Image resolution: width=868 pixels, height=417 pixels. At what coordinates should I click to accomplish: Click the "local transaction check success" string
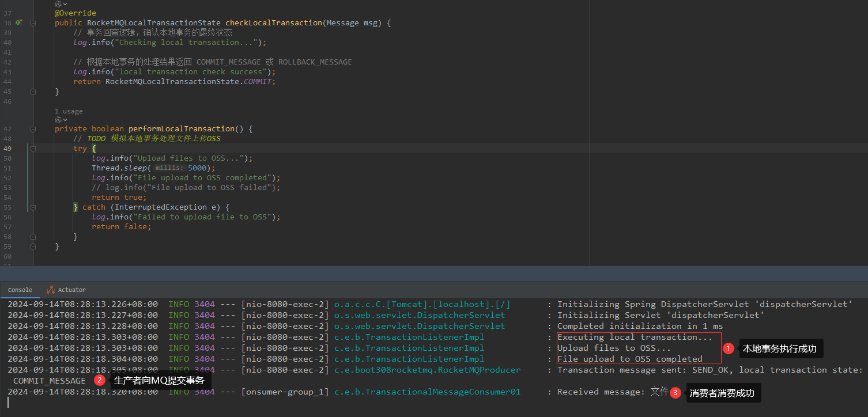pos(191,72)
